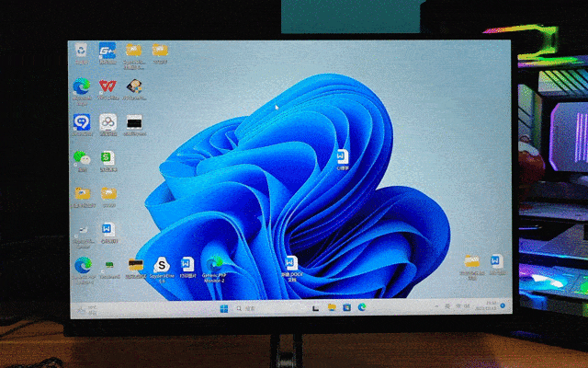Screen dimensions: 588x368
Task: Open the Generic PnP Monitor shortcut
Action: pos(215,266)
